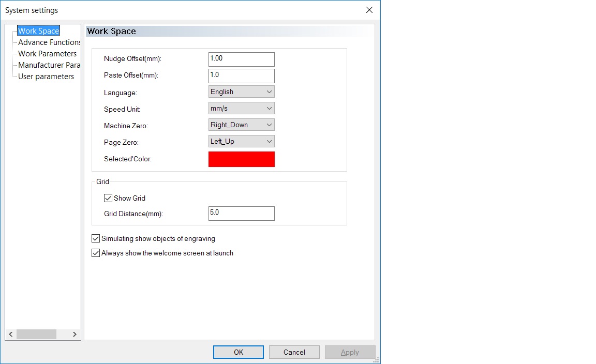
Task: Uncheck Always show welcome screen at launch
Action: coord(96,253)
